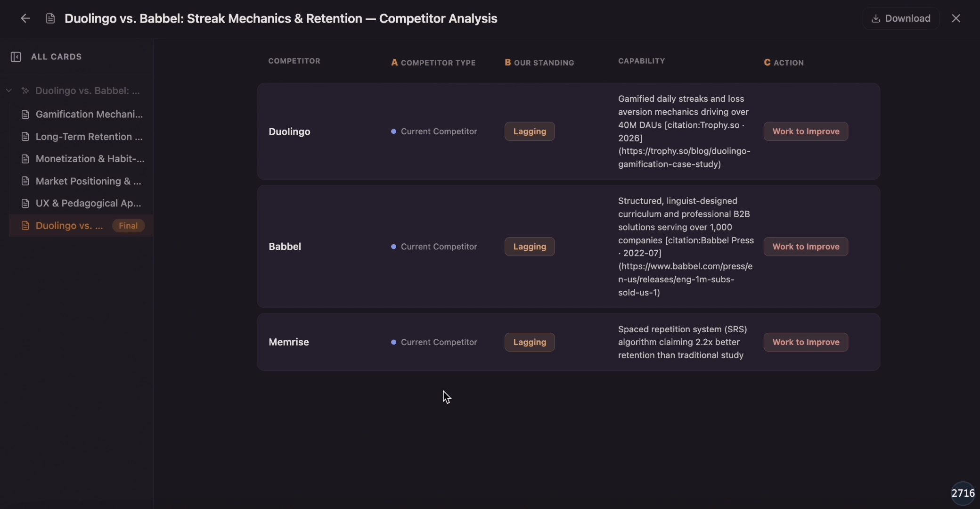
Task: Select the Babbel competitor name
Action: point(285,246)
